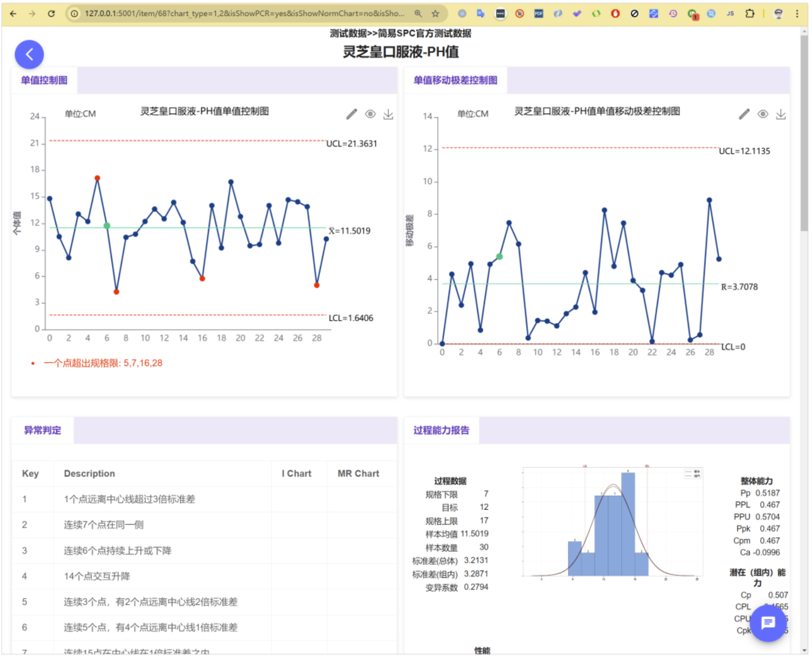The image size is (812, 656).
Task: Click the blue back arrow circle button
Action: (29, 54)
